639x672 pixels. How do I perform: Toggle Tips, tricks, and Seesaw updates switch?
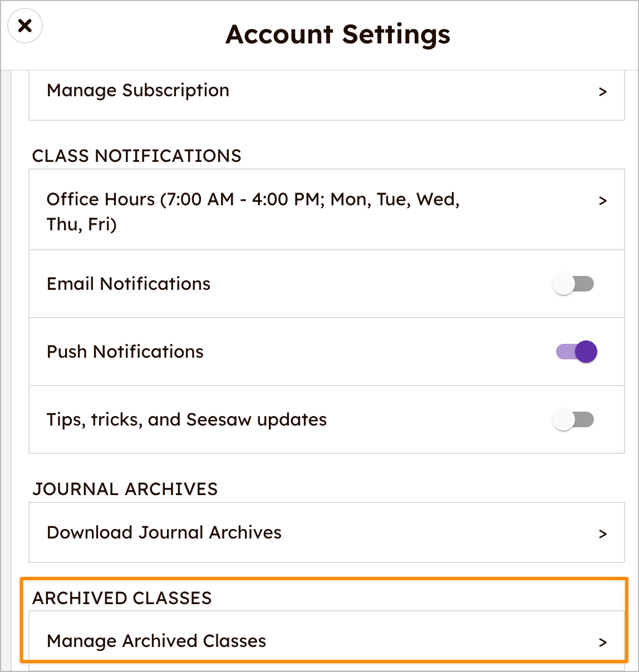(x=573, y=419)
